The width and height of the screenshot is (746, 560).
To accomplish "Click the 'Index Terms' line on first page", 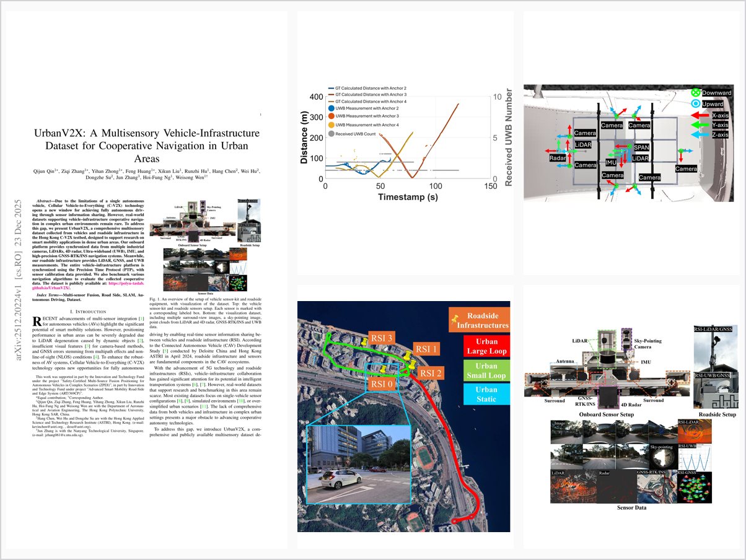I will tap(89, 297).
